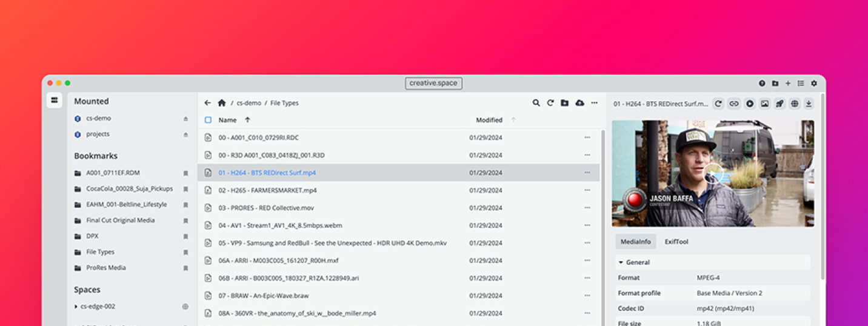Viewport: 868px width, 326px height.
Task: Toggle bookmark for the DPX folder
Action: (x=185, y=236)
